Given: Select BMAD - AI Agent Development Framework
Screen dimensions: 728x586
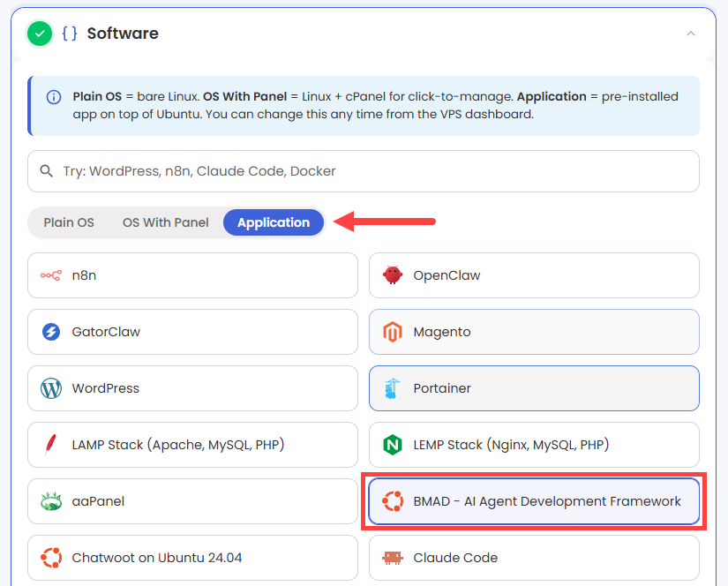Looking at the screenshot, I should tap(534, 501).
